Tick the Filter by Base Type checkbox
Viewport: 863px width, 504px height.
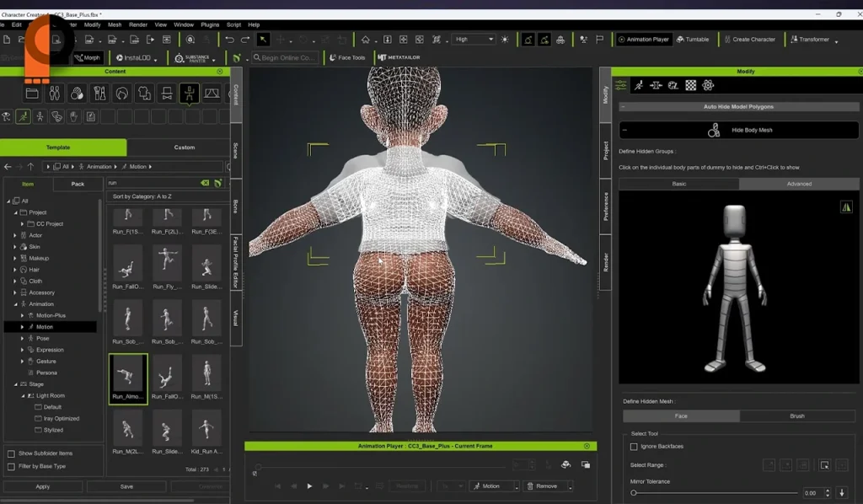(11, 466)
